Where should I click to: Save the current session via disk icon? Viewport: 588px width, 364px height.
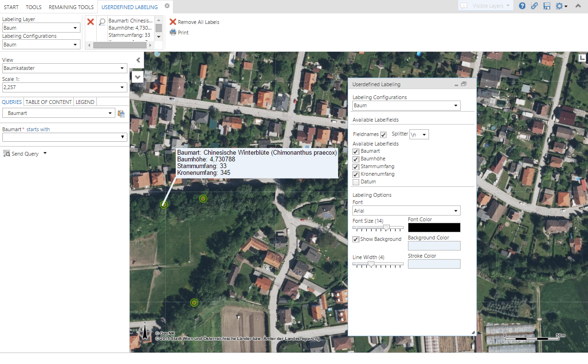(546, 7)
